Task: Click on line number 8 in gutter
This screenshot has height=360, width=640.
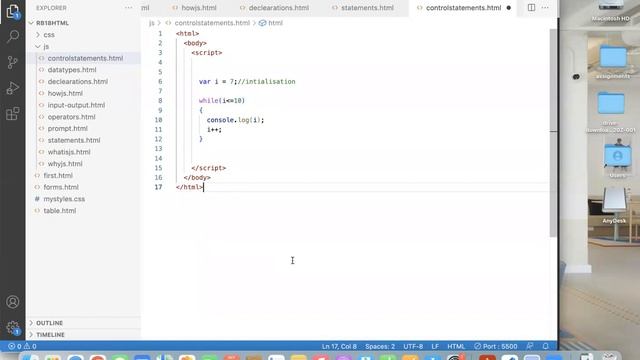Action: (160, 101)
